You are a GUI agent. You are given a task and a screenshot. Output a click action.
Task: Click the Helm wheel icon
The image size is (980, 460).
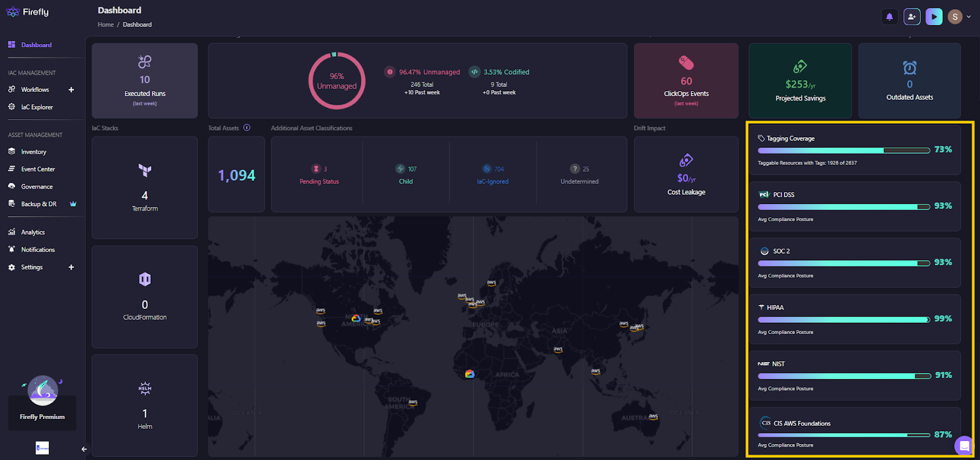145,388
